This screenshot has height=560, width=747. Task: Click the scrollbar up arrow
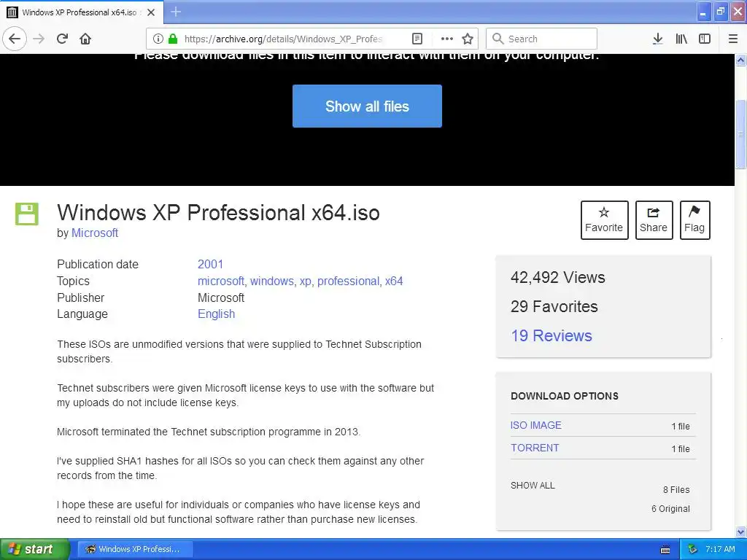pos(740,60)
